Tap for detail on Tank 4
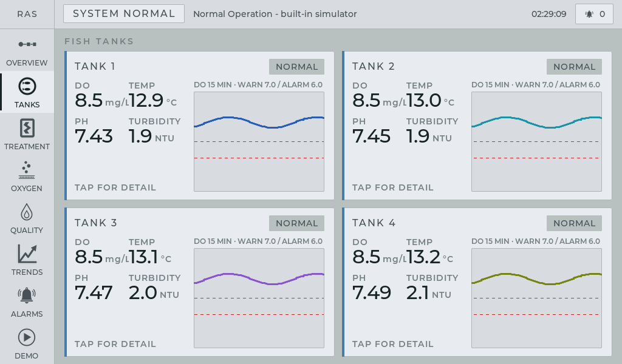The image size is (622, 364). tap(393, 344)
